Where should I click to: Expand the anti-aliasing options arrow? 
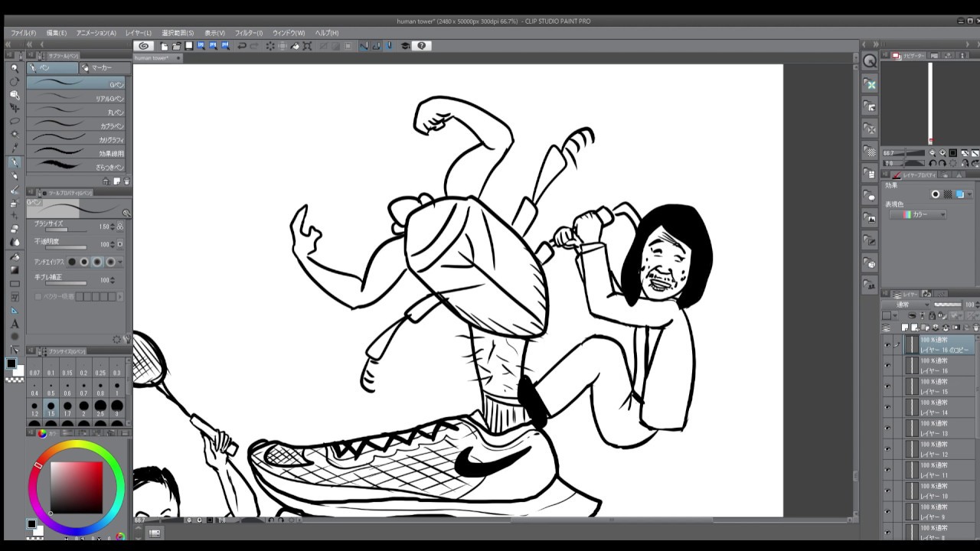coord(120,262)
